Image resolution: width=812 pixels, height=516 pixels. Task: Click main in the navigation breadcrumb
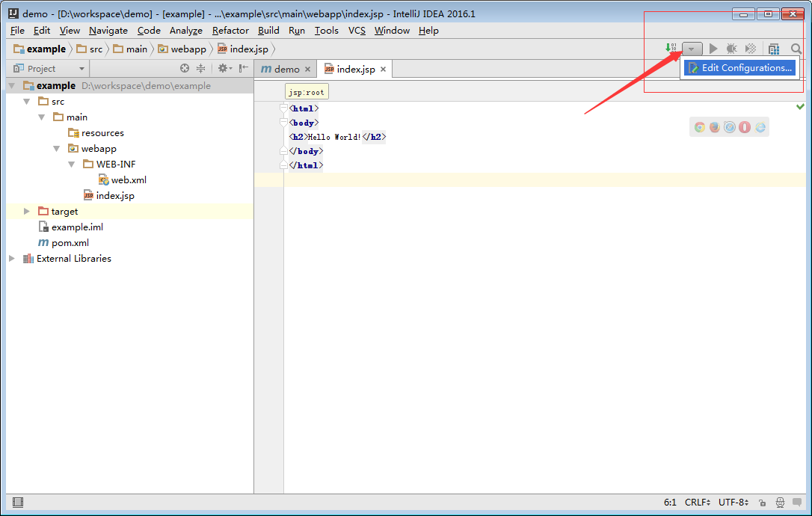(131, 49)
